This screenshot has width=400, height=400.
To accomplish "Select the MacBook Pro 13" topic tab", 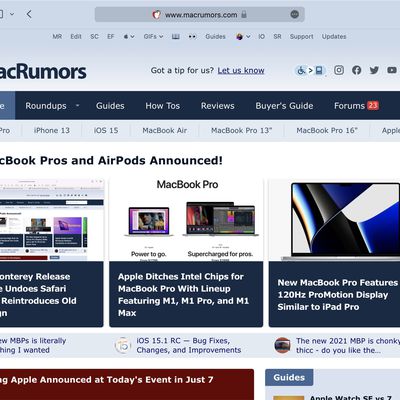I will coord(241,131).
